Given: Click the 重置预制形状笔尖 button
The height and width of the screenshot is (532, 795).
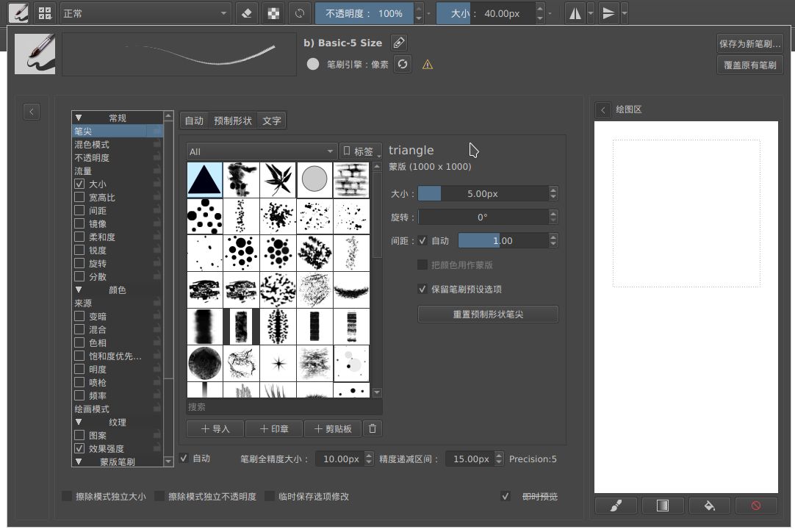Looking at the screenshot, I should [488, 314].
